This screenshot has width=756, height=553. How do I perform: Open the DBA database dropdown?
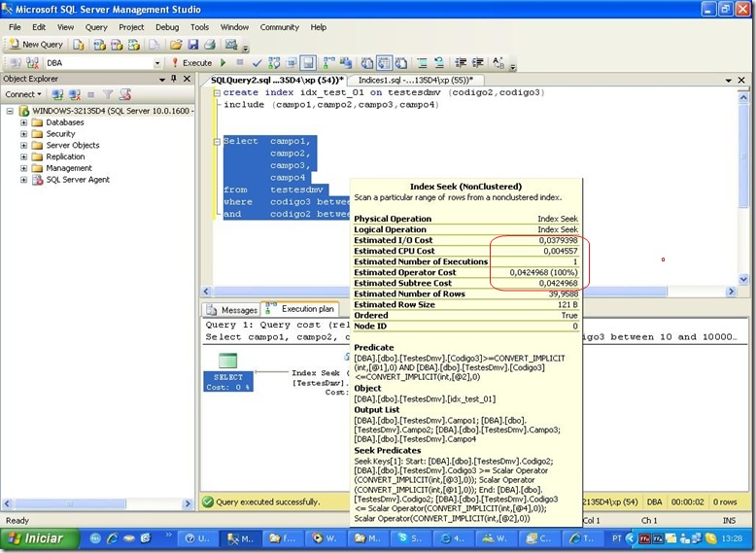click(157, 63)
